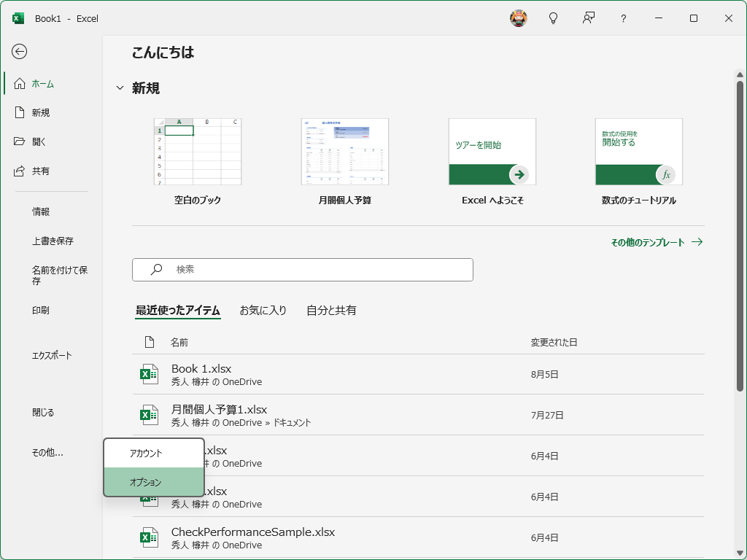This screenshot has width=747, height=560.
Task: Open Help via the question mark icon
Action: (623, 18)
